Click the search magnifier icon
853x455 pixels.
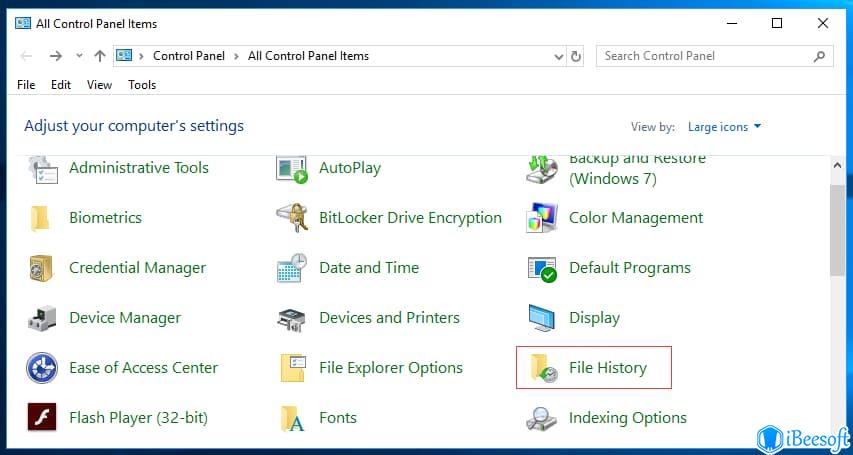819,56
